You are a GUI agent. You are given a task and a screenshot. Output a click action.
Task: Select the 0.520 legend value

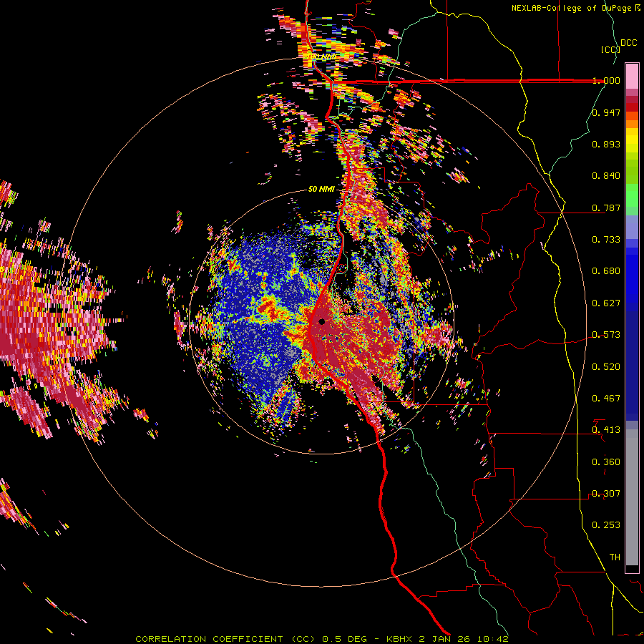tap(606, 366)
